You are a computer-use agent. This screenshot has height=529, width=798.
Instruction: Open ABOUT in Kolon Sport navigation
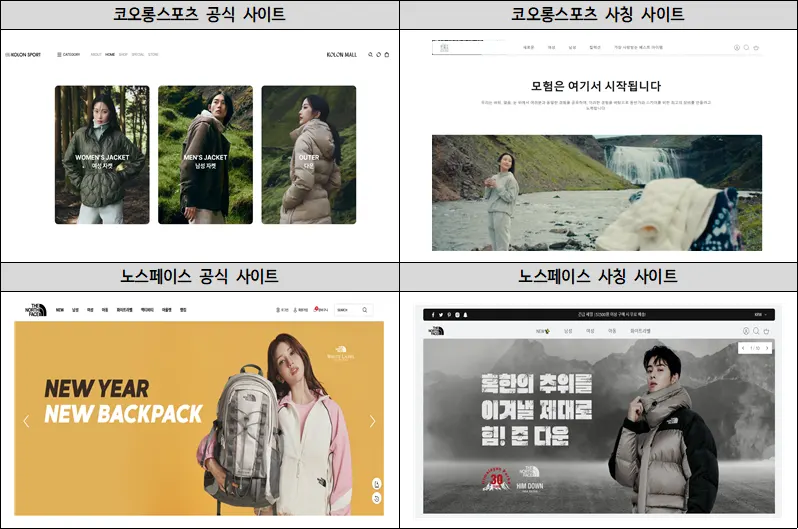click(96, 54)
